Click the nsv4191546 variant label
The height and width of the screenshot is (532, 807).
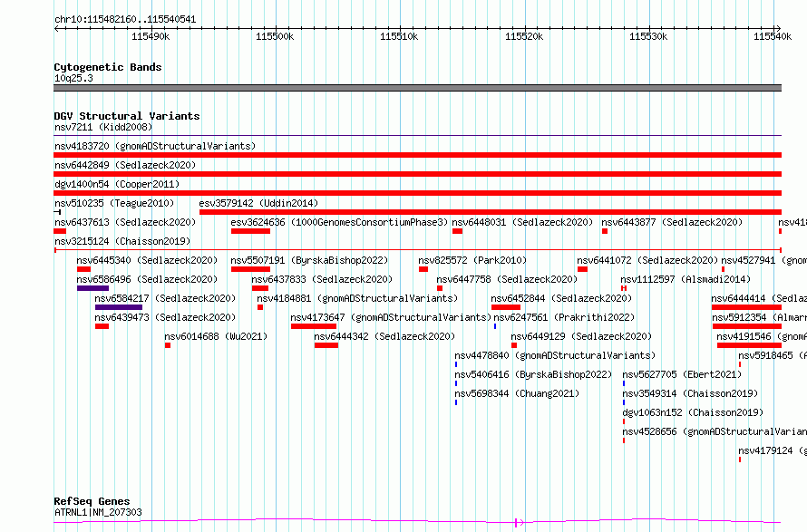tap(762, 336)
